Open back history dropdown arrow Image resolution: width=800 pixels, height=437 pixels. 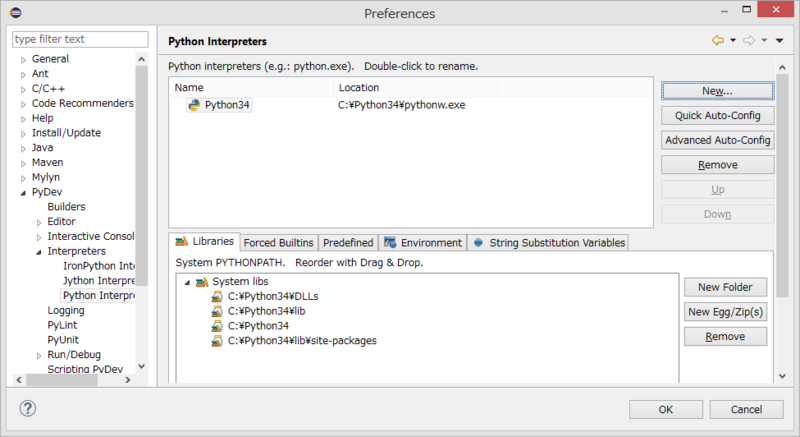click(x=733, y=40)
